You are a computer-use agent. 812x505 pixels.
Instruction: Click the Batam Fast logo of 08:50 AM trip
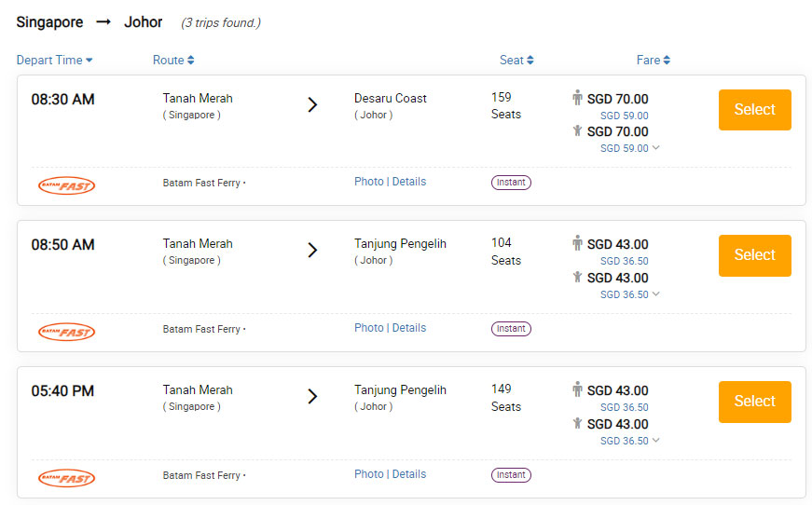[x=67, y=333]
